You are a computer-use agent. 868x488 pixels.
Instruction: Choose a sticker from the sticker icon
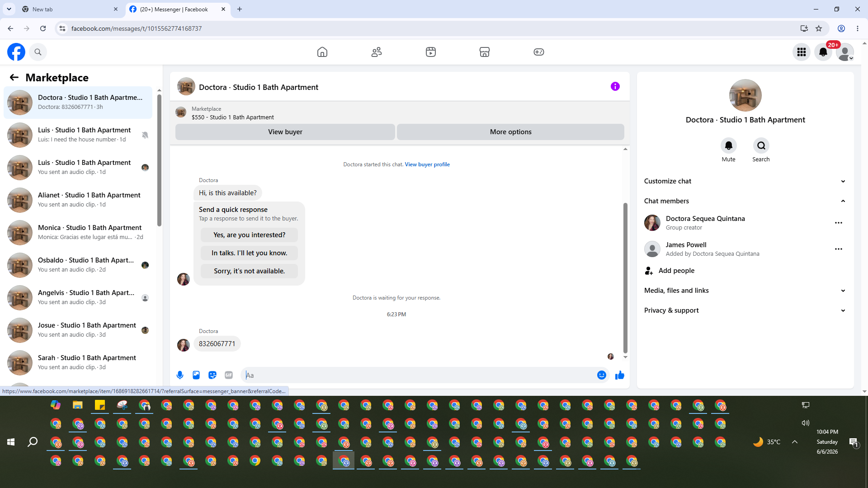pyautogui.click(x=212, y=375)
